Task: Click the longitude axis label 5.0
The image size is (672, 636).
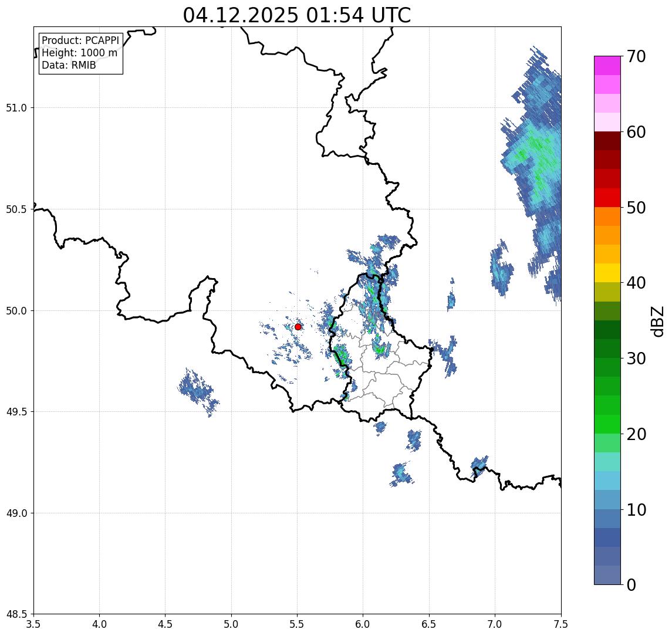Action: (231, 624)
